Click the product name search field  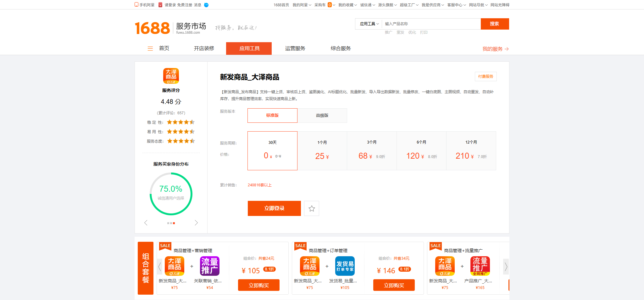coord(431,24)
